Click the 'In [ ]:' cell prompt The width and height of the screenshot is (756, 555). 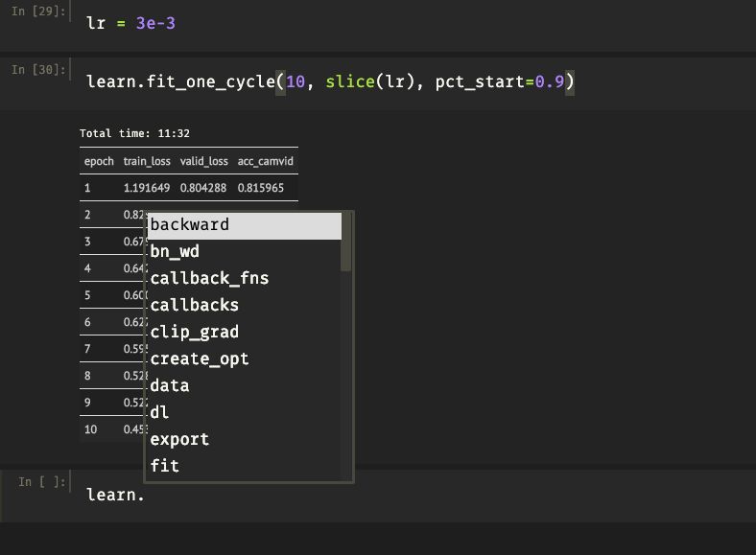tap(41, 482)
